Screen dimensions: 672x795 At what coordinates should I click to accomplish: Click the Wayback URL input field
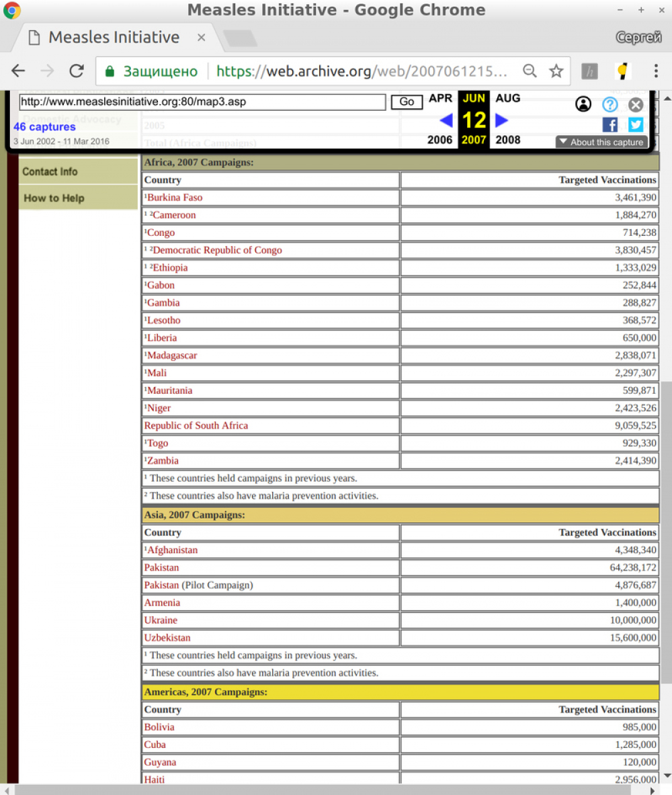point(202,102)
